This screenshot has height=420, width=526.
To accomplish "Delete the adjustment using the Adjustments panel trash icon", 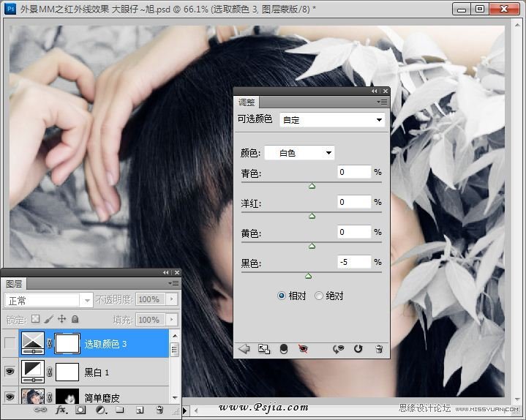I will click(x=379, y=349).
